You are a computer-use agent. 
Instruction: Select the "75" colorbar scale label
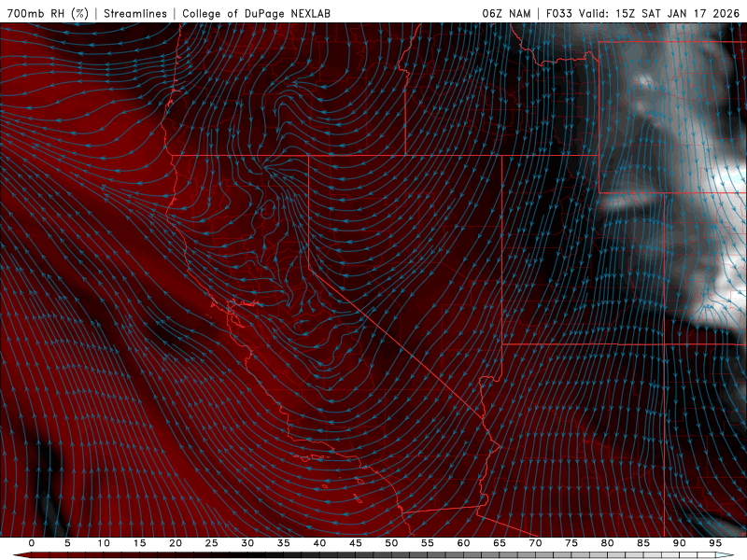coord(571,543)
